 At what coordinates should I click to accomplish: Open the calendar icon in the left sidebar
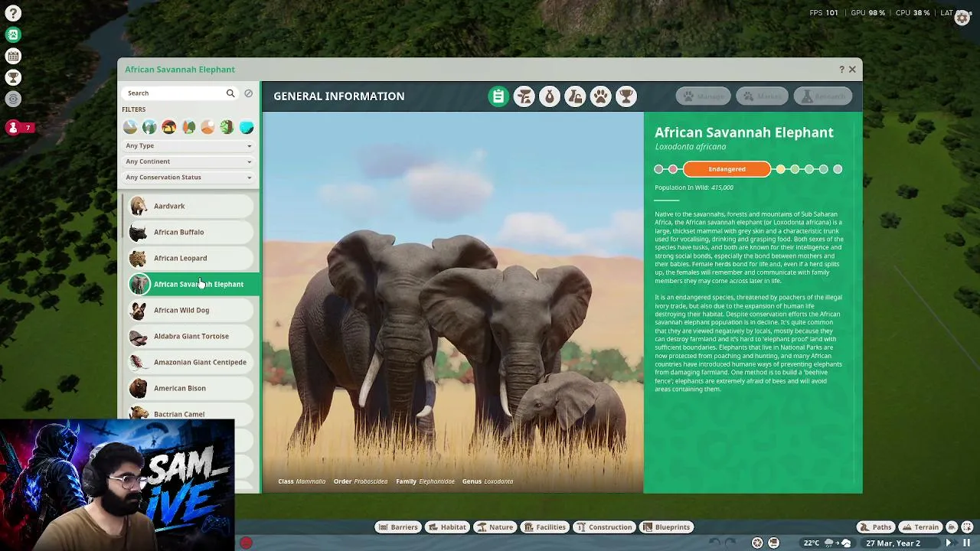click(x=13, y=56)
